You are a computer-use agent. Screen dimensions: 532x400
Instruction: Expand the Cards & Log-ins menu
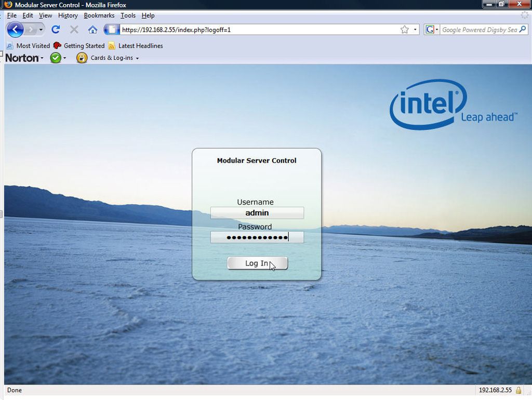point(136,58)
